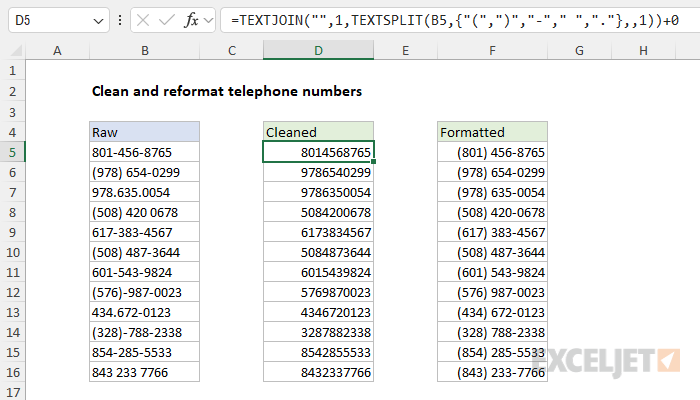Click cleaned cell '8014568765'

click(x=318, y=152)
